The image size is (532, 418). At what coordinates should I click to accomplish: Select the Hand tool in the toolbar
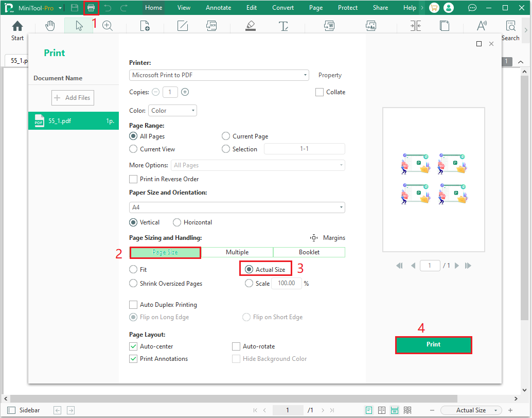click(x=50, y=25)
